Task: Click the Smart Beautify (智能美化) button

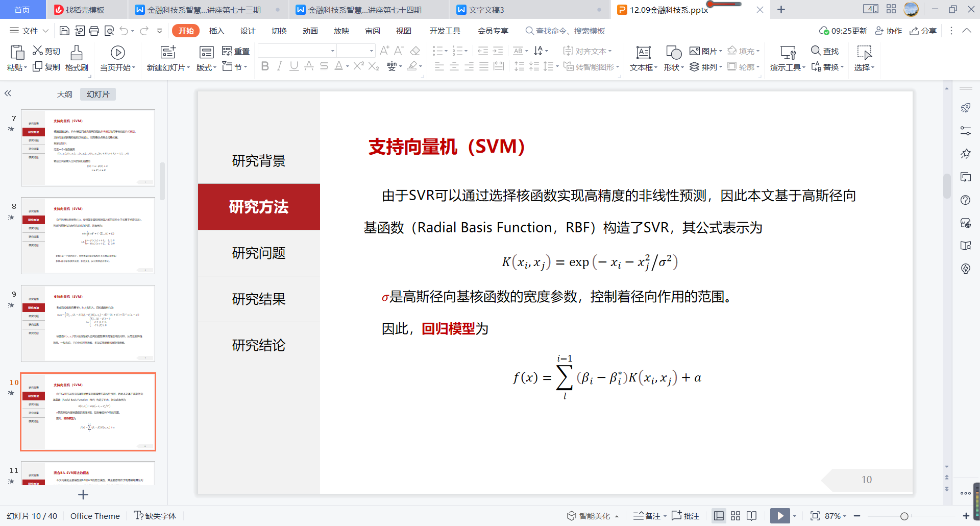Action: point(593,516)
